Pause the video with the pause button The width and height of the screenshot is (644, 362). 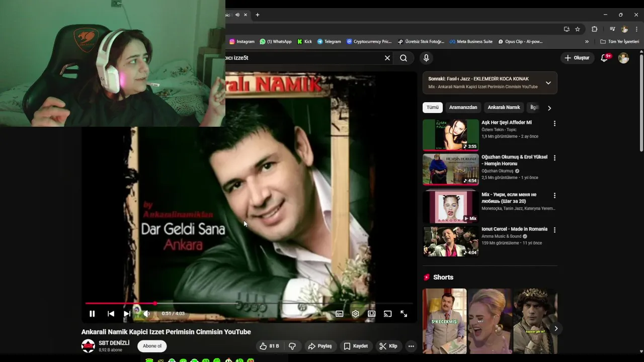(92, 314)
